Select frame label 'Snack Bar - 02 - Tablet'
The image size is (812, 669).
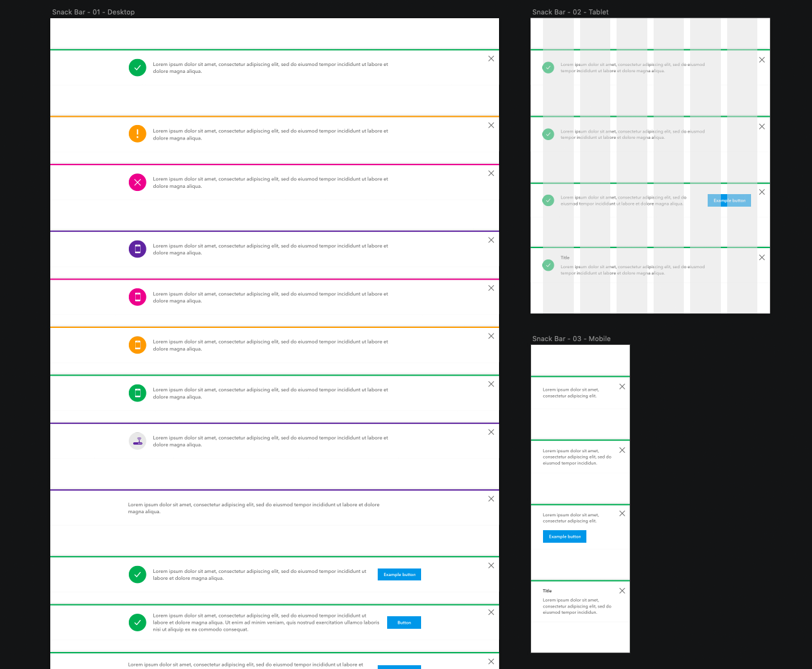coord(570,12)
